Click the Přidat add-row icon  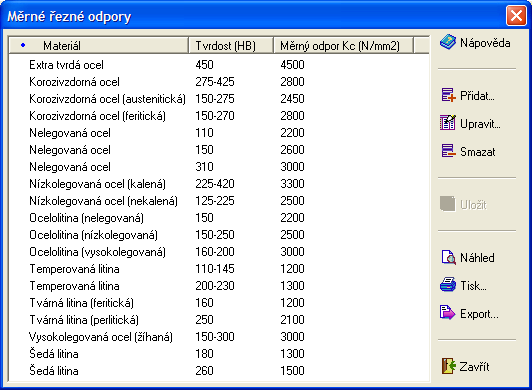[x=448, y=95]
